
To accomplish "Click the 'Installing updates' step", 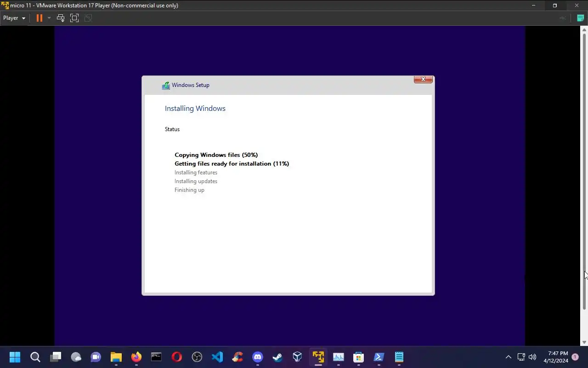I will 196,181.
